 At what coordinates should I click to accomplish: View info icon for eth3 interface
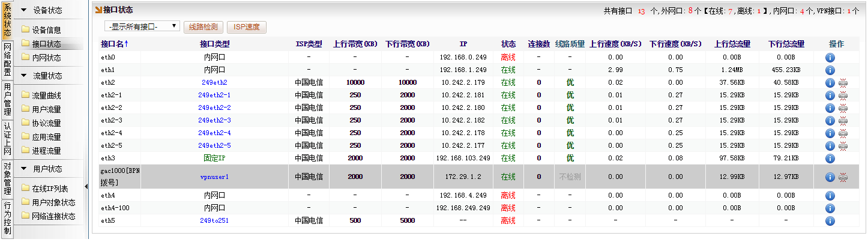click(830, 159)
